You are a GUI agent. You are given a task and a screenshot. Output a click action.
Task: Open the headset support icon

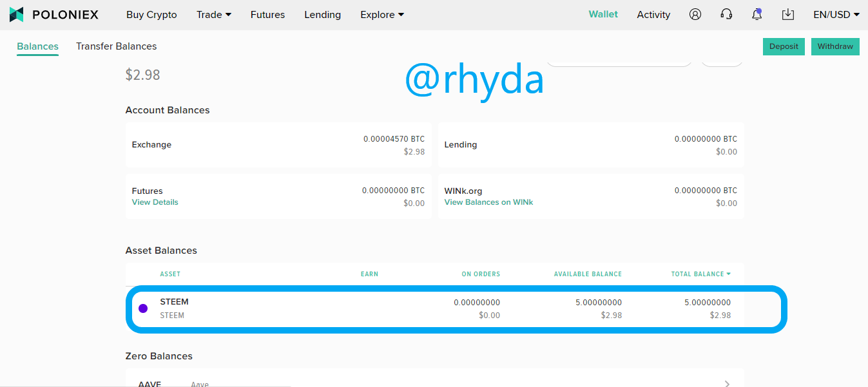point(726,14)
